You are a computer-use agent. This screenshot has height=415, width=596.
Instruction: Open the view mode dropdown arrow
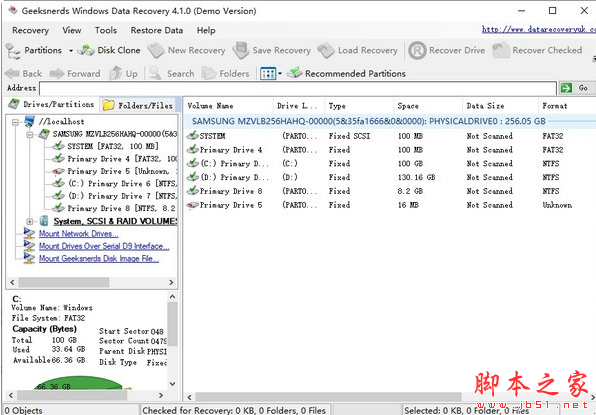coord(280,73)
